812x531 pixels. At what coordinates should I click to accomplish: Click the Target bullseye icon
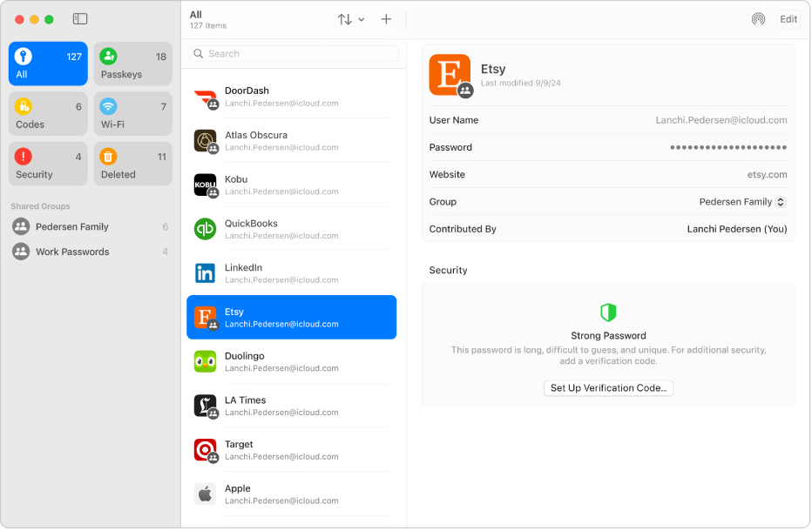(x=205, y=450)
